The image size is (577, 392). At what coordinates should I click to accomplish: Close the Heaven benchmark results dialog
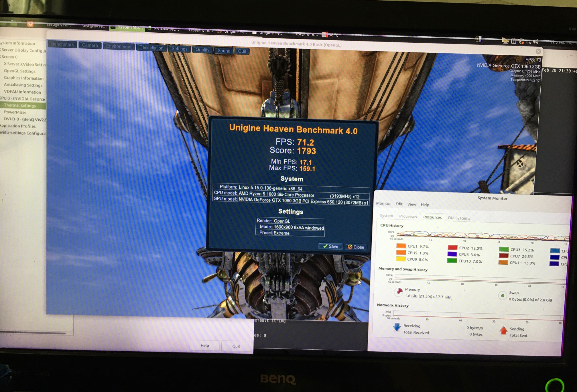pos(356,247)
